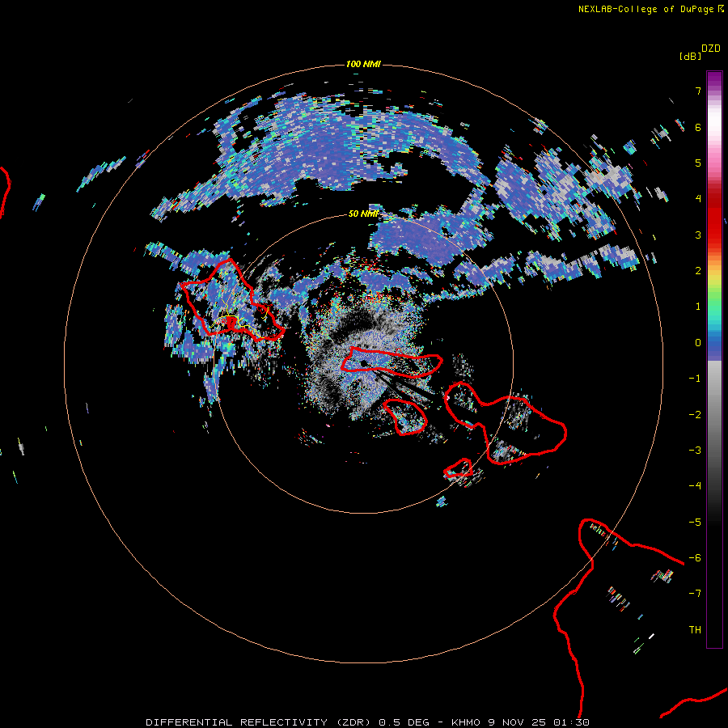Click the TH threshold label on the scale
Image resolution: width=728 pixels, height=728 pixels.
click(x=695, y=630)
